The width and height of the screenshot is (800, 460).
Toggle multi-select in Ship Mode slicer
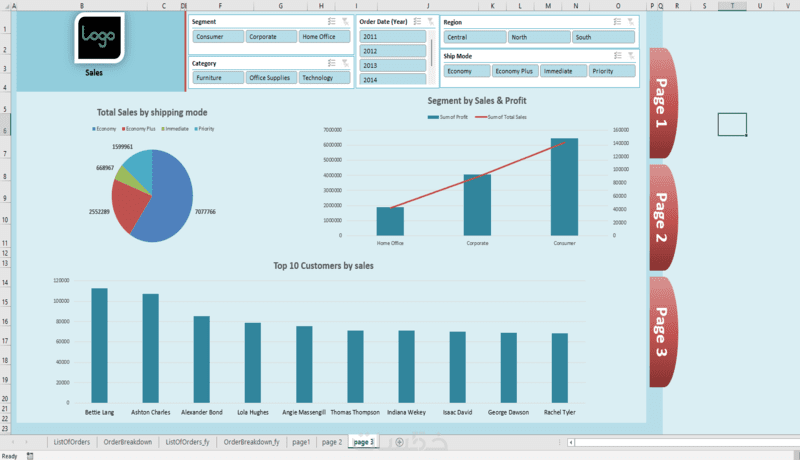coord(618,56)
